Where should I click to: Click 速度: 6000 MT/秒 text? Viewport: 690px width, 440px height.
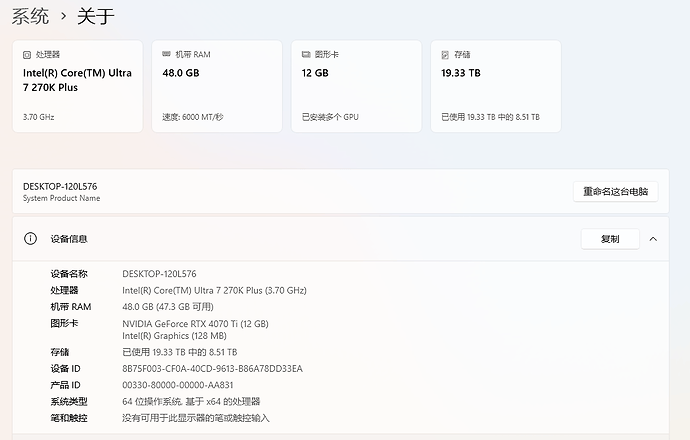tap(193, 117)
